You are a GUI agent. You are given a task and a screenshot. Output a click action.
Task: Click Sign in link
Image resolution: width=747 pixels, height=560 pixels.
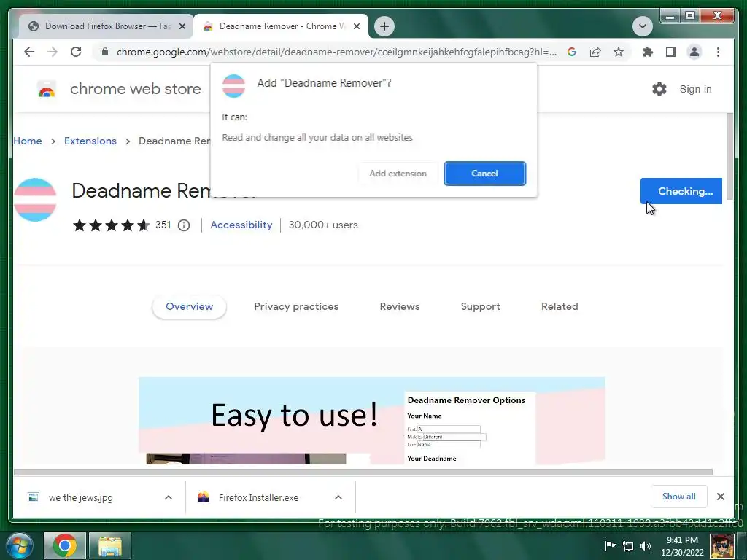click(695, 89)
